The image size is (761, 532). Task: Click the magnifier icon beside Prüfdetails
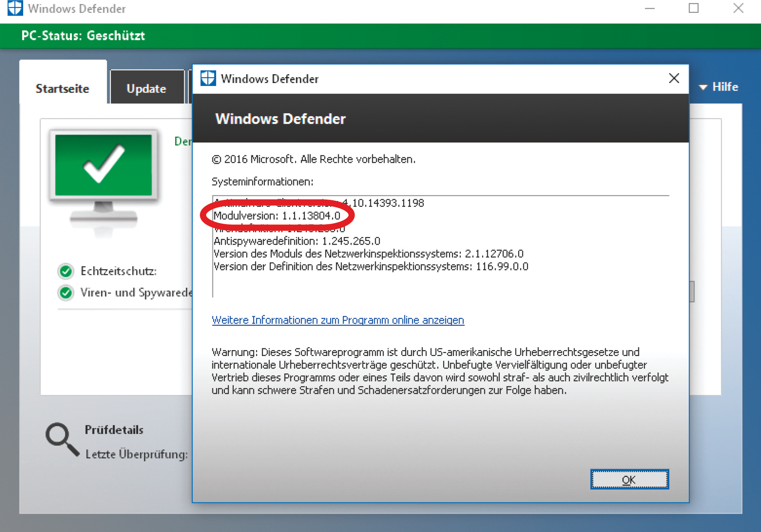[x=61, y=439]
